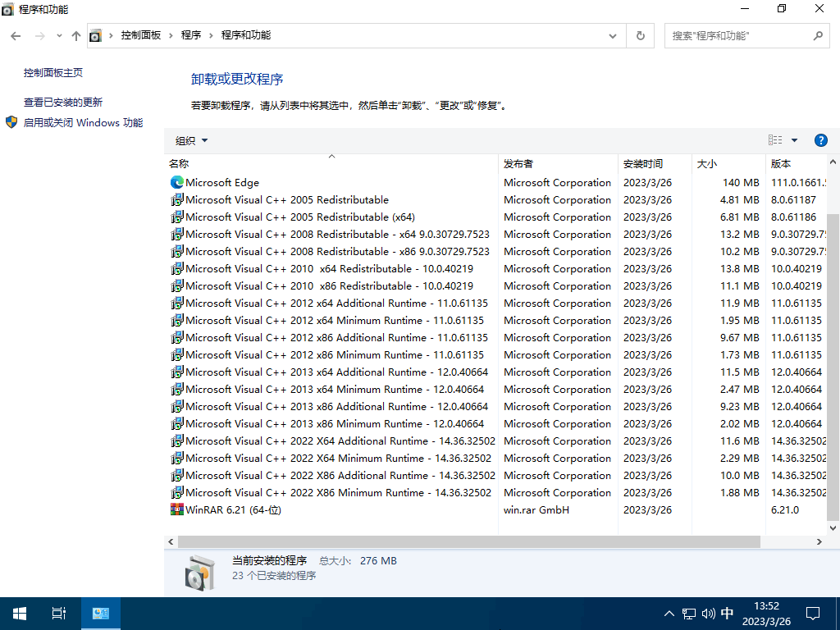Click the Microsoft Edge program icon
Viewport: 840px width, 630px height.
(176, 183)
